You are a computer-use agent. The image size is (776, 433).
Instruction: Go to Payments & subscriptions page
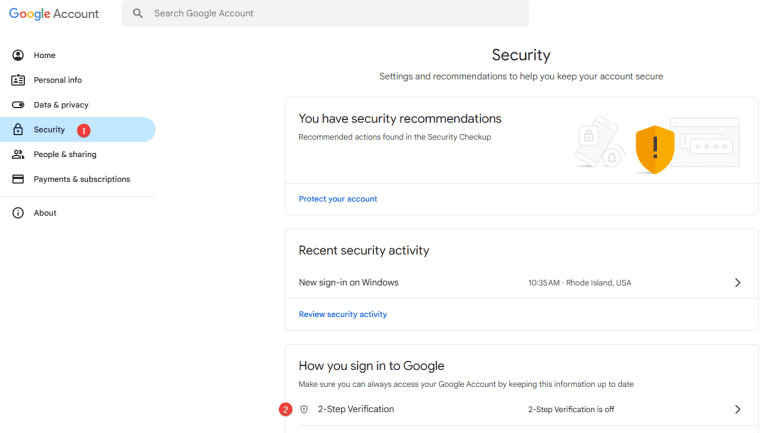click(82, 179)
